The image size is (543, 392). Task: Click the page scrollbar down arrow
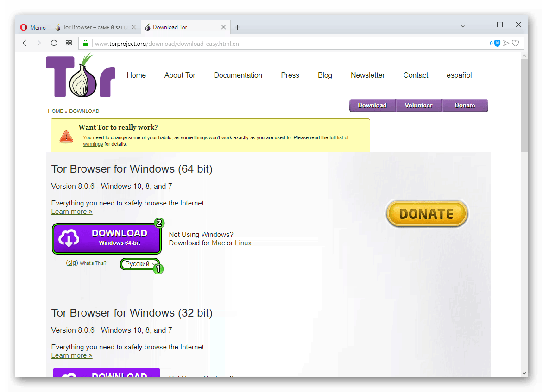524,373
